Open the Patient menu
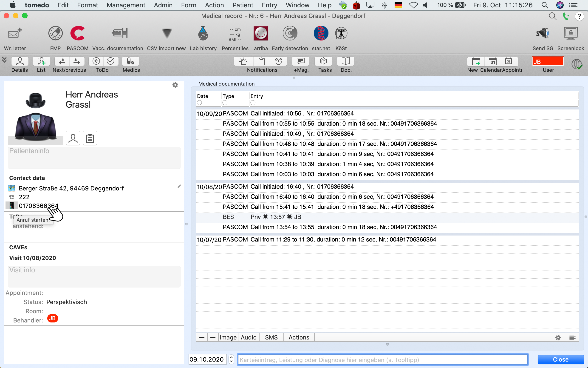Viewport: 588px width, 368px height. (x=243, y=5)
